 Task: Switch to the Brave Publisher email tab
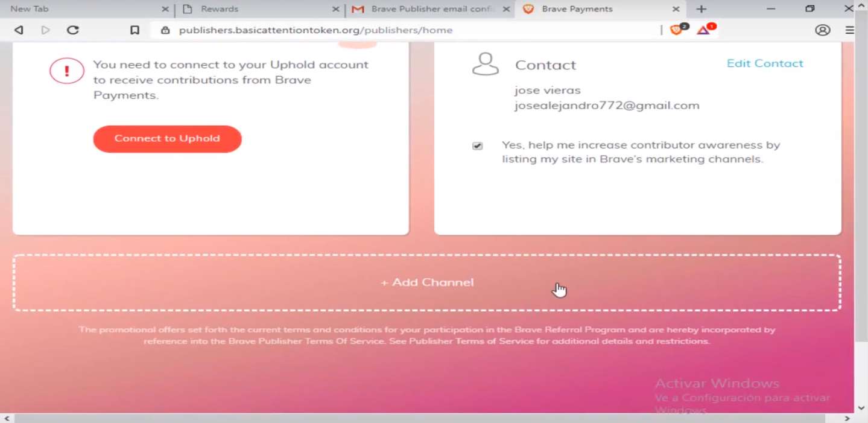429,9
